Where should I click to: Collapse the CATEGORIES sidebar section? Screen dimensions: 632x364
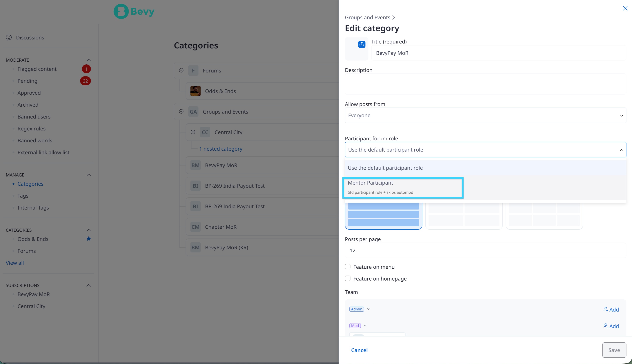click(88, 230)
